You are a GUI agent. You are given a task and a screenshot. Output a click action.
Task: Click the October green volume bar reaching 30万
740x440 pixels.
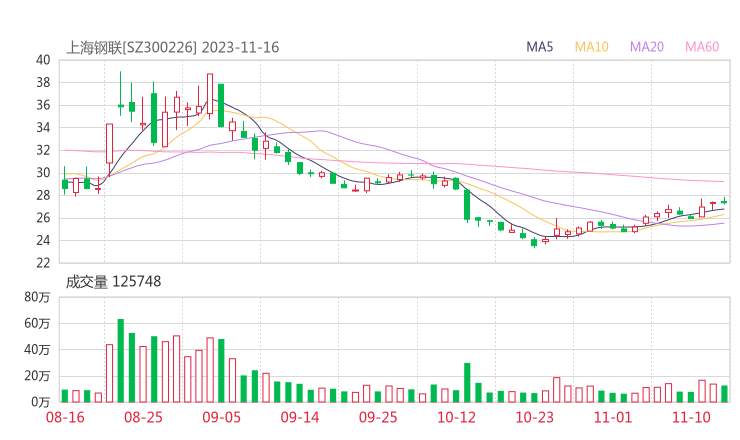click(x=467, y=383)
